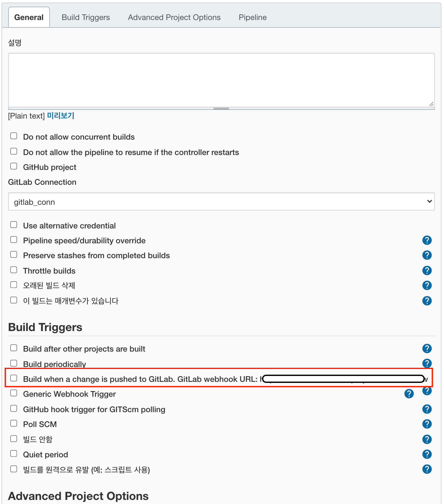Screen dimensions: 444x504
Task: Click inside the 설명 description text area
Action: [221, 80]
